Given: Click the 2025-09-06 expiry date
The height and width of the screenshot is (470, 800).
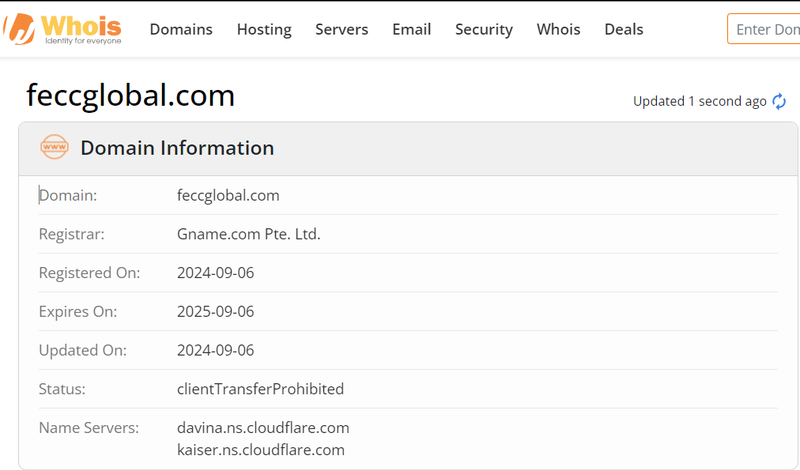Looking at the screenshot, I should click(x=215, y=311).
